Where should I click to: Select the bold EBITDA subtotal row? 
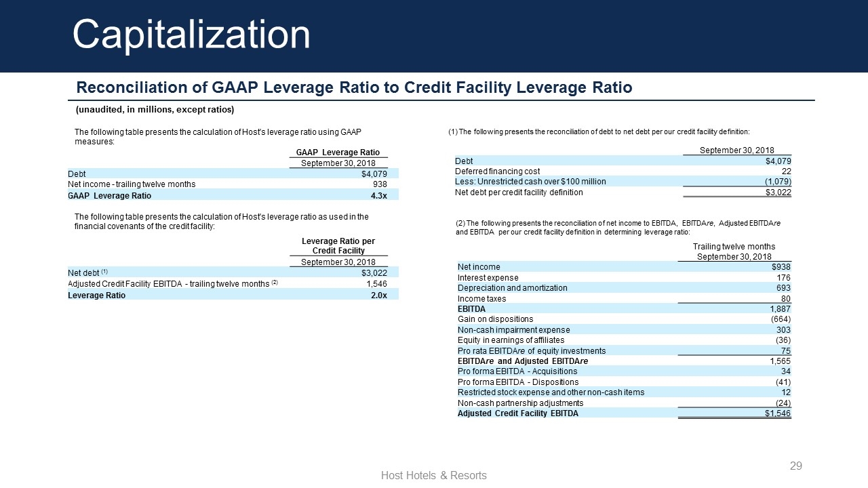(x=471, y=308)
